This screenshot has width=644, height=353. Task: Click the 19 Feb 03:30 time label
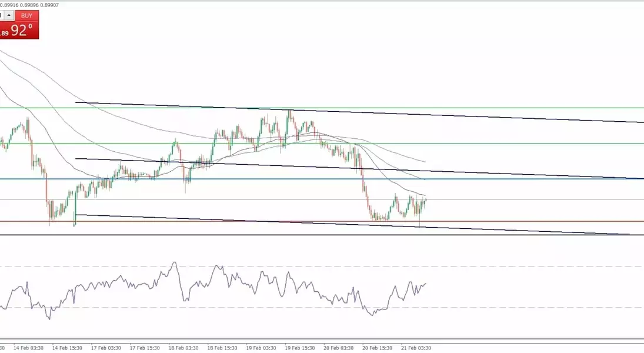point(261,348)
